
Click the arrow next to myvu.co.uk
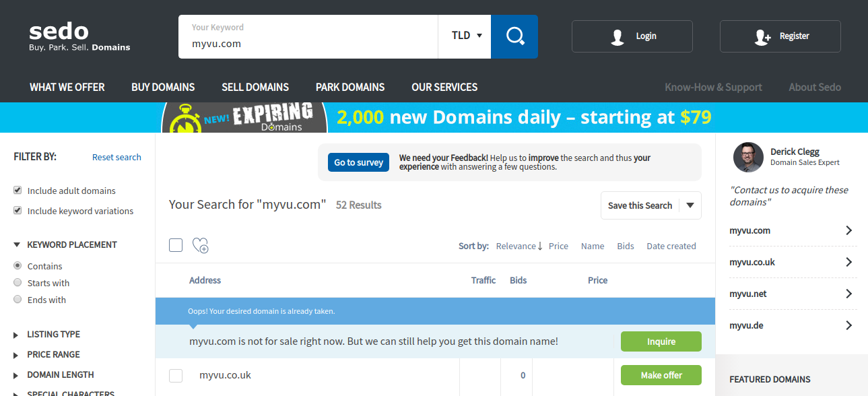848,262
